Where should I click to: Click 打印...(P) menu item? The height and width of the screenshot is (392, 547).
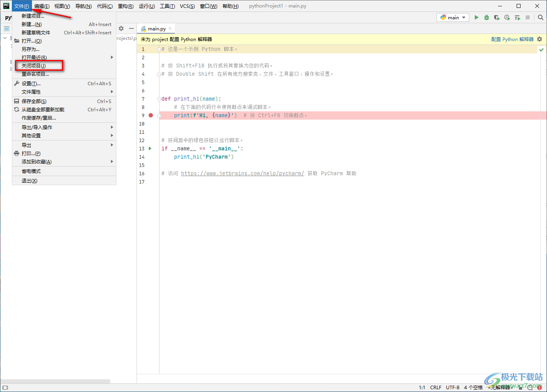[x=64, y=153]
